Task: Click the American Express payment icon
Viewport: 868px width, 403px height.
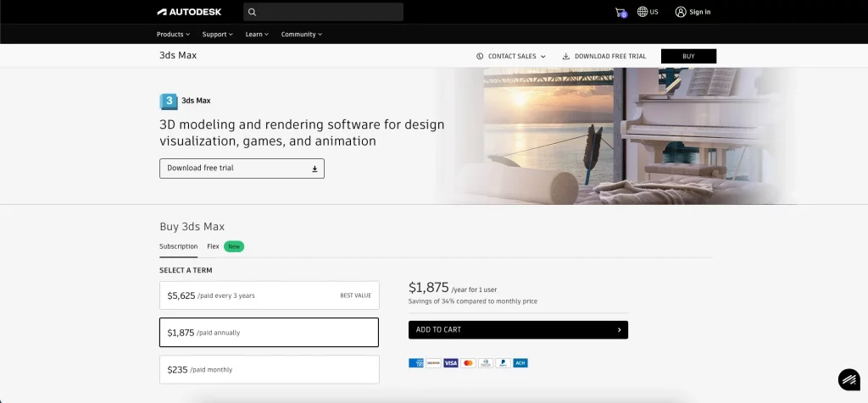Action: (415, 363)
